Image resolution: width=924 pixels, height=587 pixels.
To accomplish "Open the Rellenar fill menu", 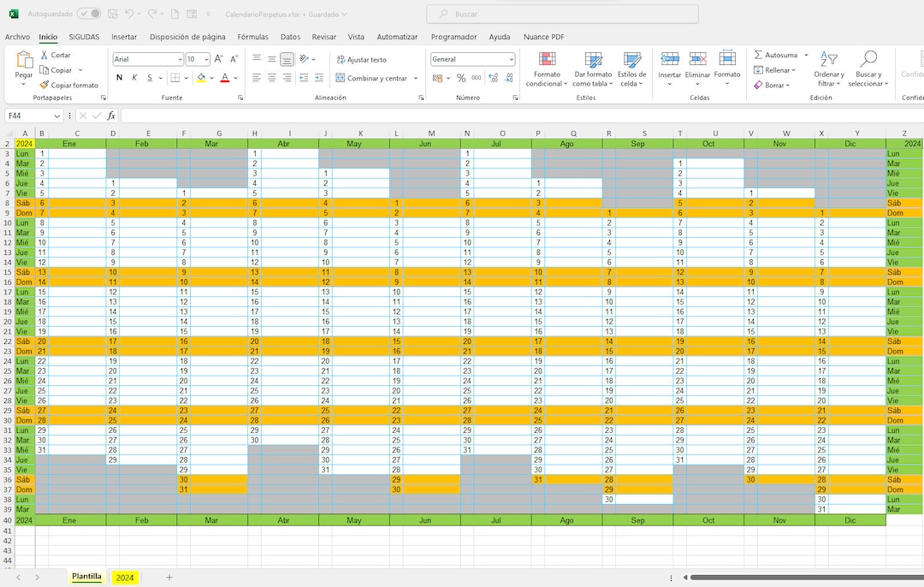I will click(775, 70).
